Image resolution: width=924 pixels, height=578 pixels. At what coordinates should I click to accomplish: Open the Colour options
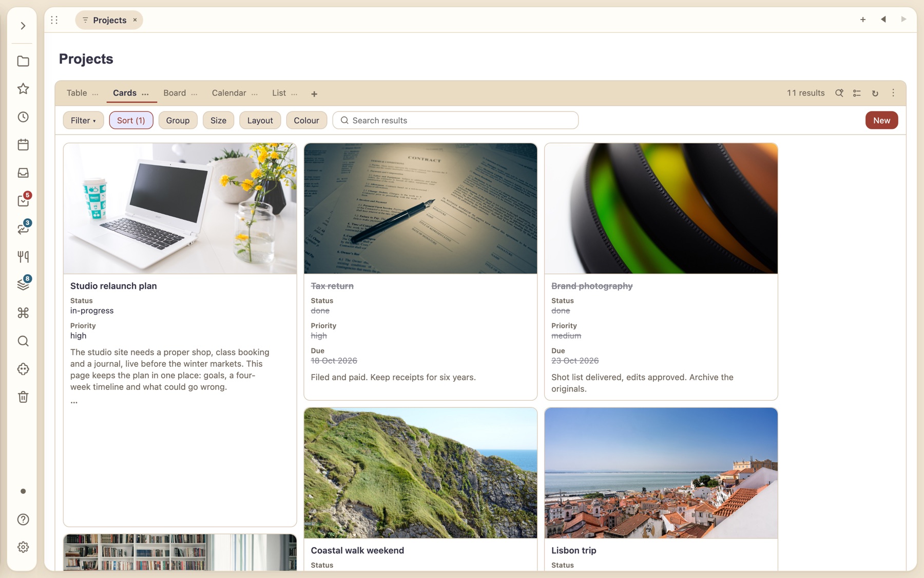point(306,120)
